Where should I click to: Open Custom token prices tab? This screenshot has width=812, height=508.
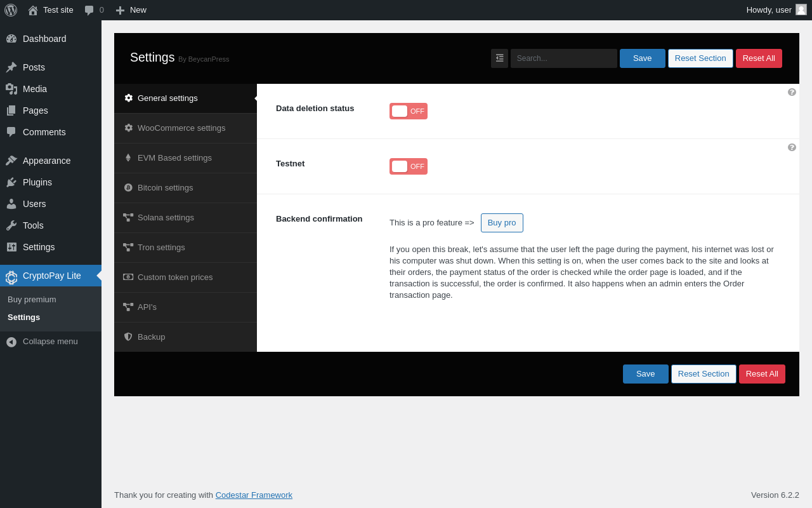(x=185, y=277)
